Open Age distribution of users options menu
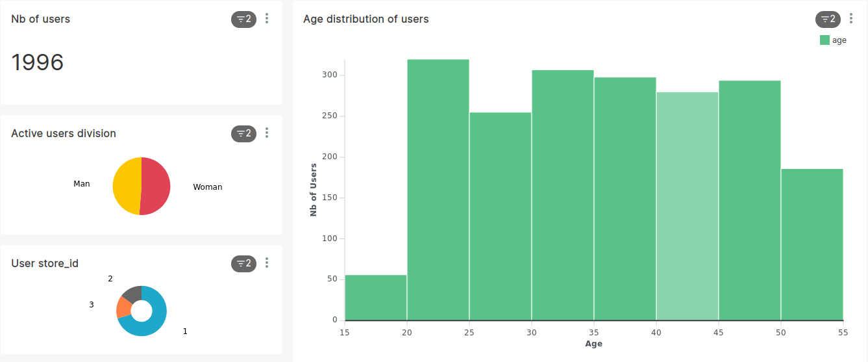868x362 pixels. click(x=851, y=19)
